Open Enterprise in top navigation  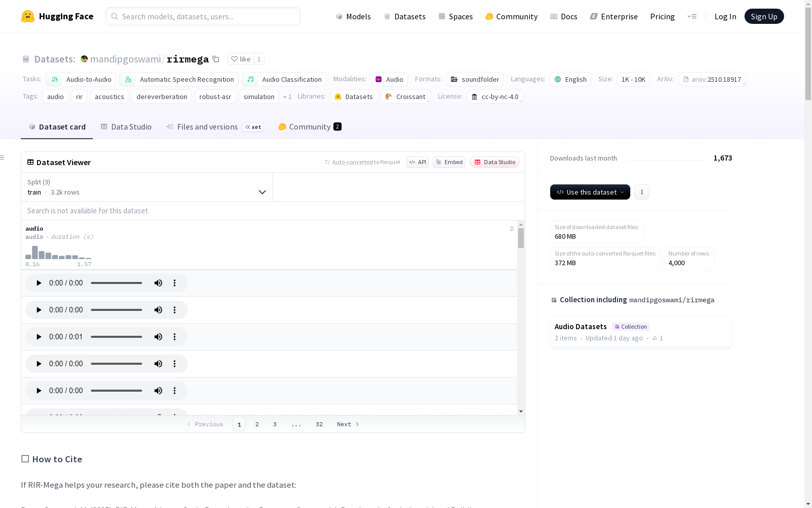click(x=614, y=16)
